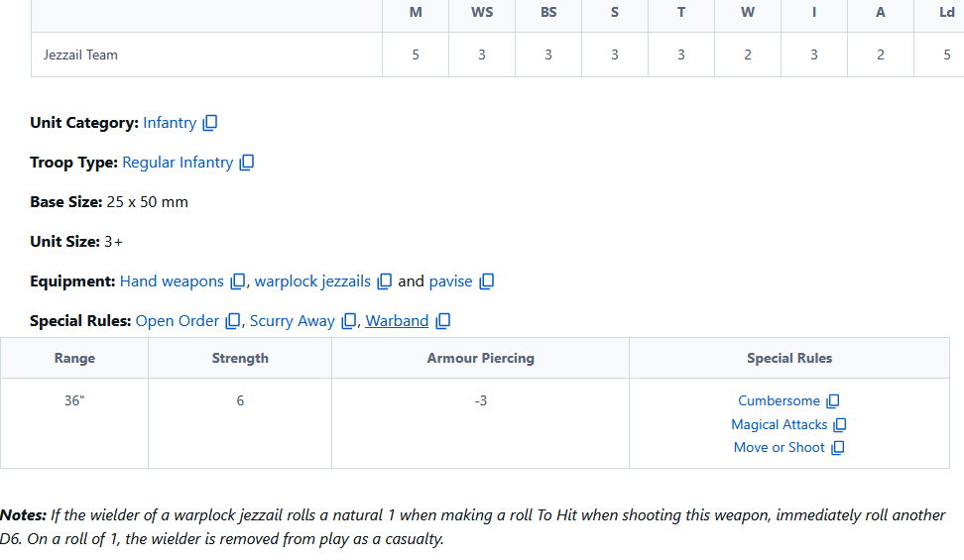Click the WS column header
964x560 pixels.
[482, 12]
